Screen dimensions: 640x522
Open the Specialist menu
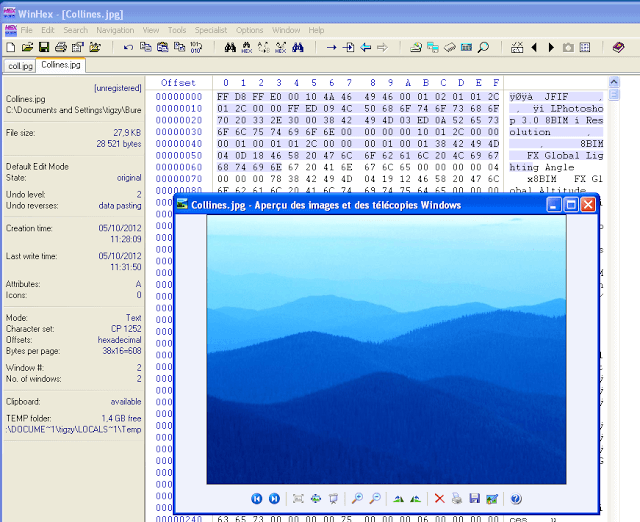click(x=210, y=30)
